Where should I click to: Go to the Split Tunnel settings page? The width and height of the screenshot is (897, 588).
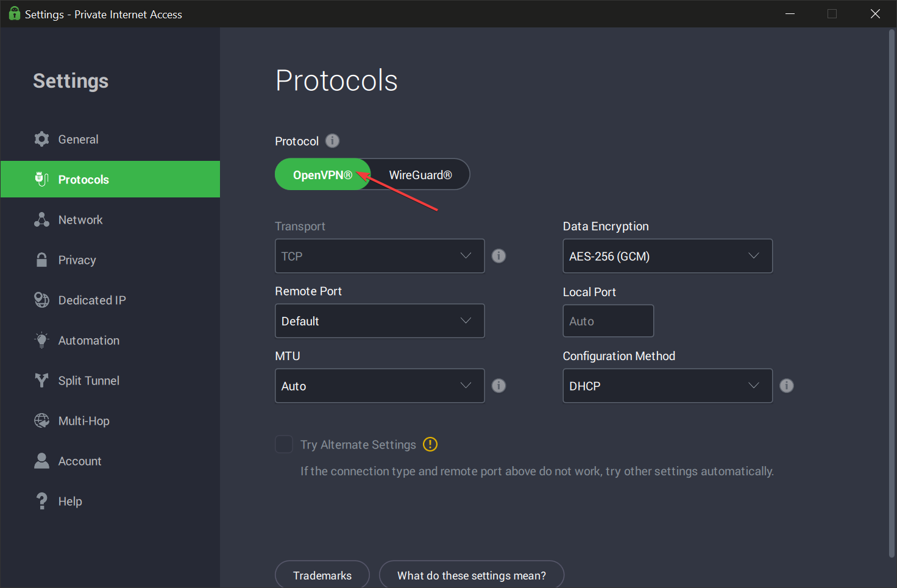pyautogui.click(x=110, y=380)
